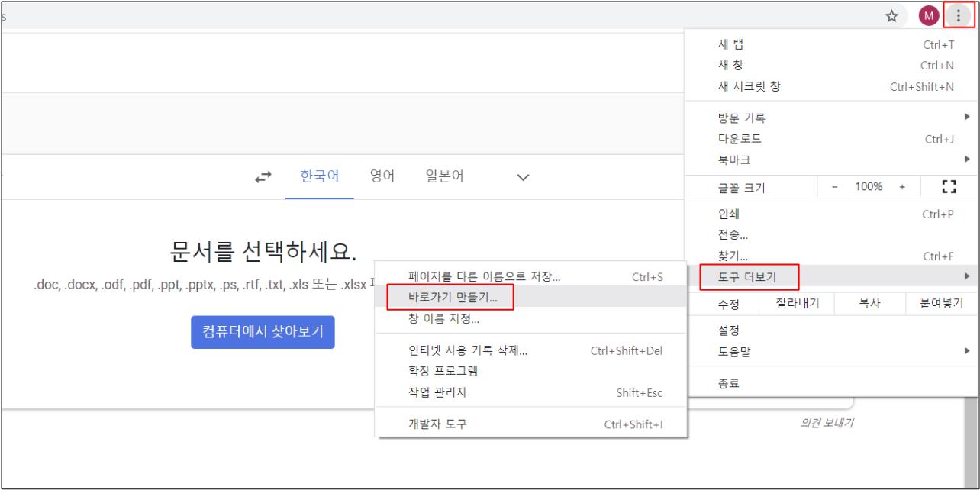Enter fullscreen via the expand icon
Image resolution: width=980 pixels, height=490 pixels.
coord(949,185)
